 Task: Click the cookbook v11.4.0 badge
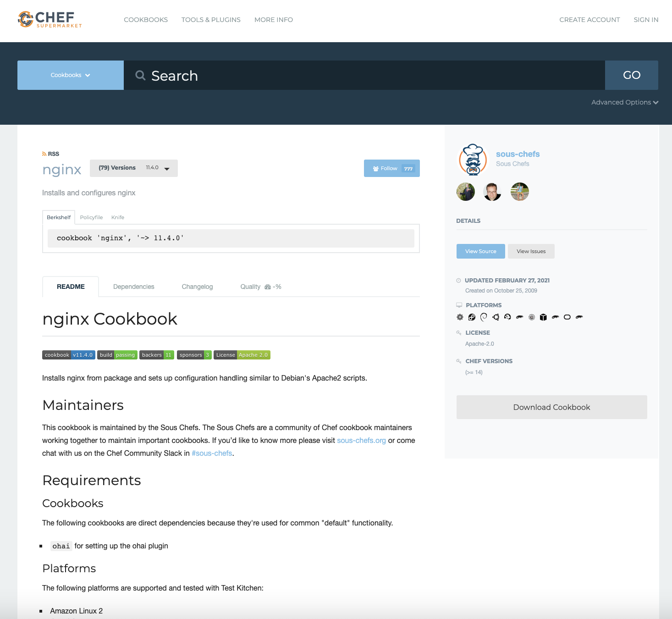(69, 355)
